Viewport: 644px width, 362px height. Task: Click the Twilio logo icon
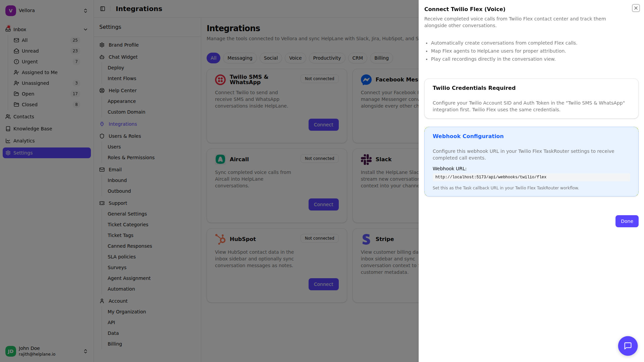point(220,80)
